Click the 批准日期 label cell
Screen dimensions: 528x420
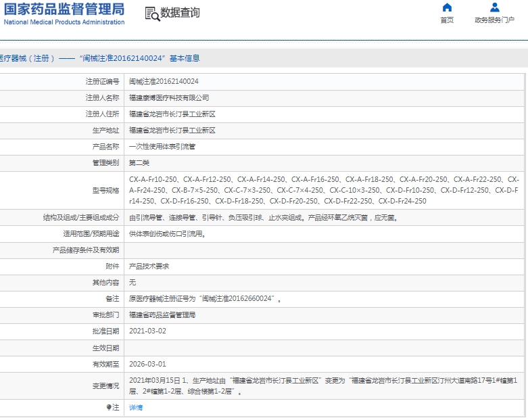[x=105, y=331]
